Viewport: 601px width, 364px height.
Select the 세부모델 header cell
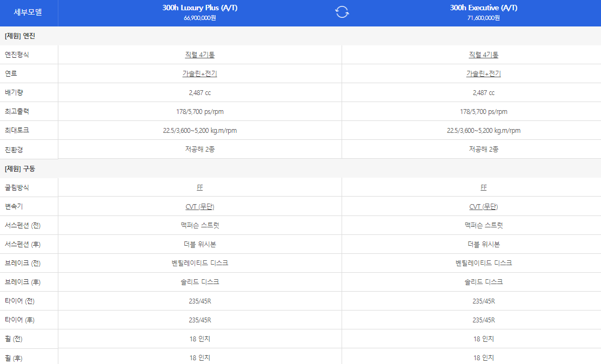coord(28,12)
